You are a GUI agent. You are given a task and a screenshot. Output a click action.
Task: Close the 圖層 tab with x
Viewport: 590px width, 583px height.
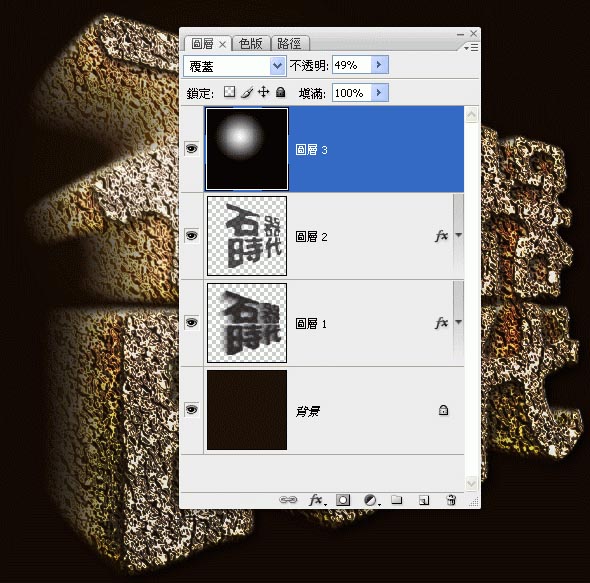223,44
